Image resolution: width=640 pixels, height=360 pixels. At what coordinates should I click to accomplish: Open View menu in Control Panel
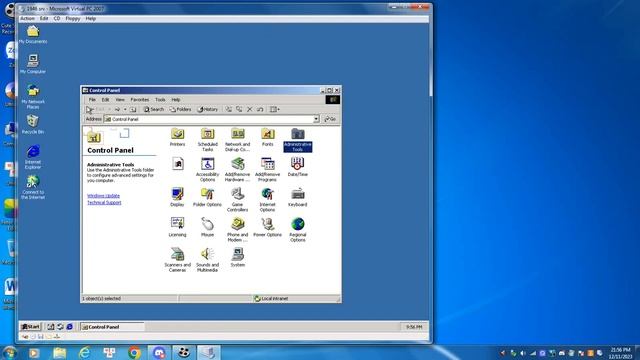pos(120,100)
